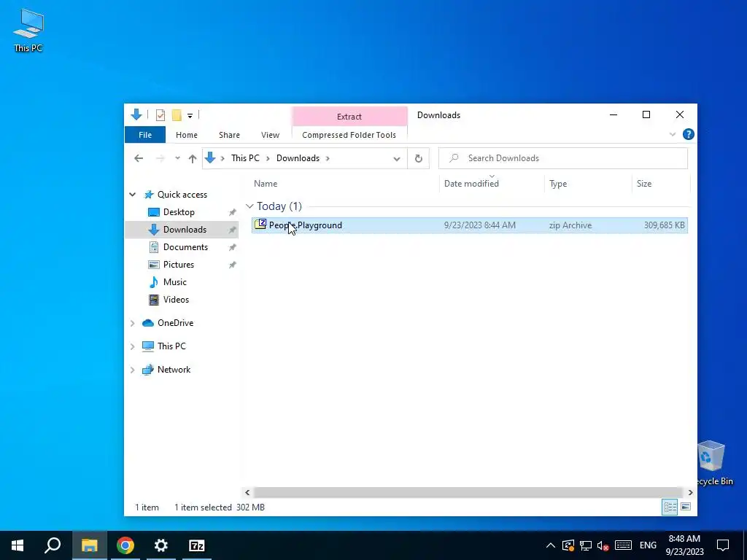The width and height of the screenshot is (747, 560).
Task: Switch to the Share ribbon tab
Action: [x=229, y=135]
